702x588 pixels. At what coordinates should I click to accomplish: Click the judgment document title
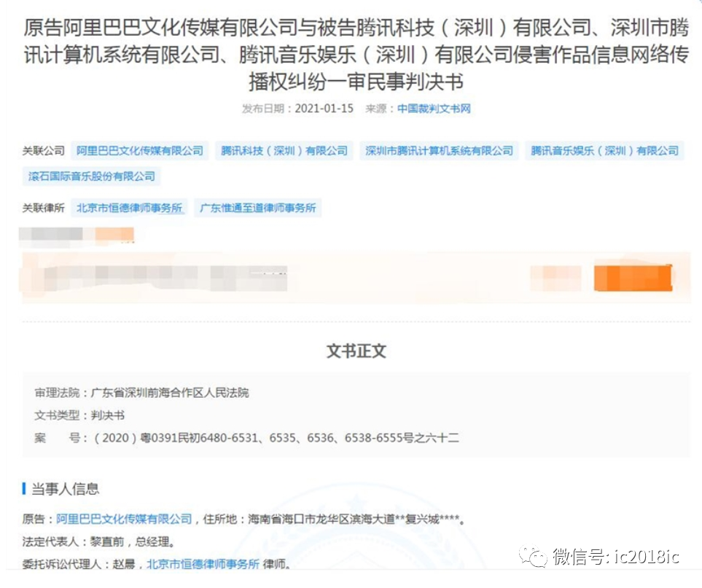pyautogui.click(x=356, y=55)
